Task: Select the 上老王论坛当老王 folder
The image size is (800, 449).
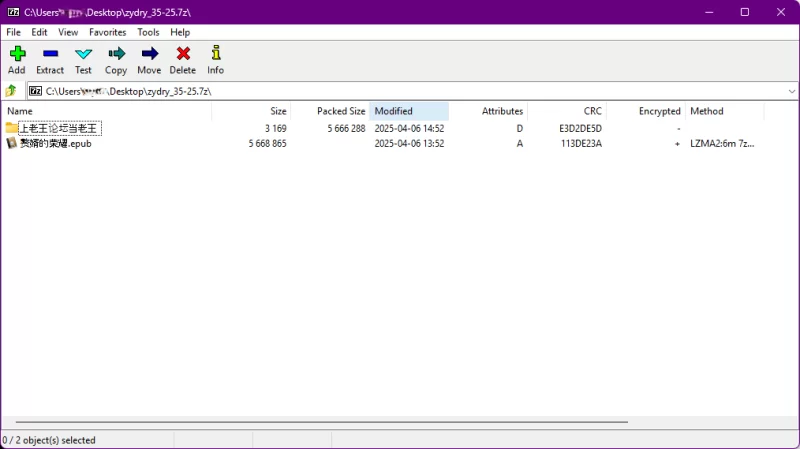Action: coord(59,129)
